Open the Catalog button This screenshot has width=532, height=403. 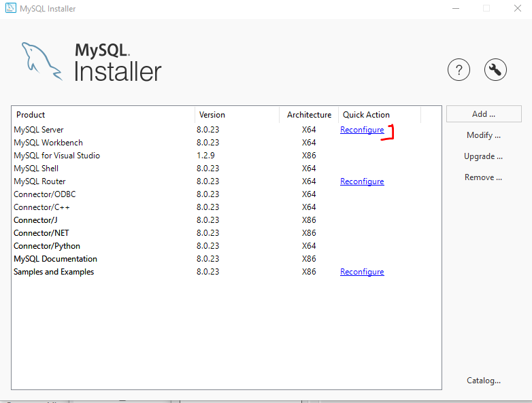484,381
